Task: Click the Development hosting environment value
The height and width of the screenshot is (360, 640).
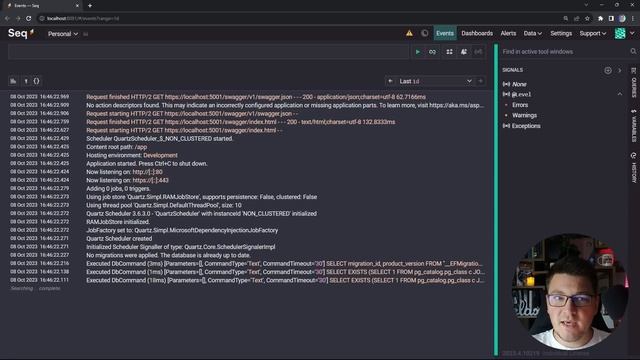Action: [160, 155]
